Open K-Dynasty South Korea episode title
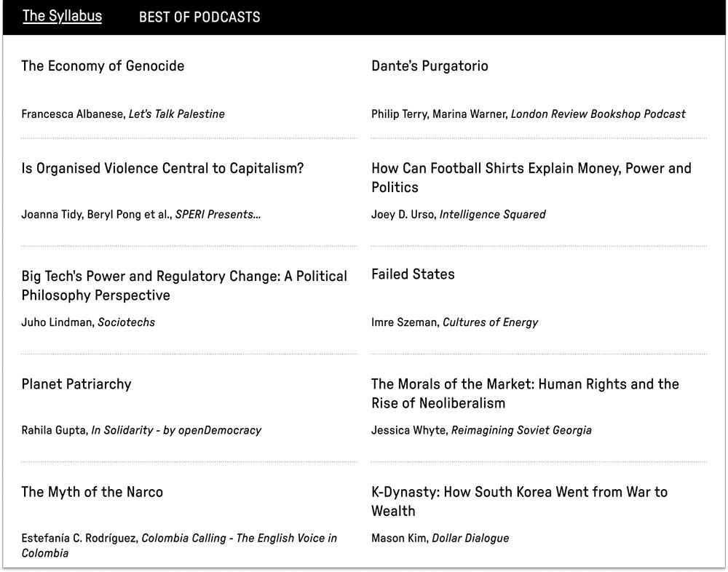 tap(519, 501)
